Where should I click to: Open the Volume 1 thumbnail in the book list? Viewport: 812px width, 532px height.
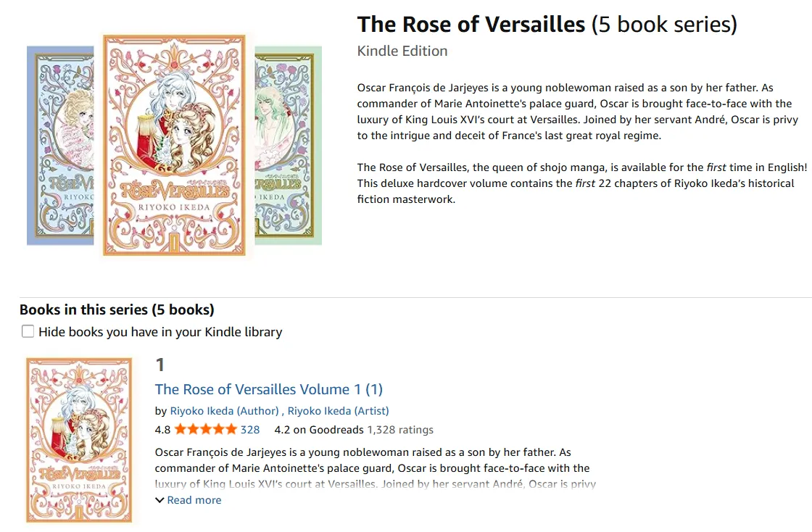pyautogui.click(x=80, y=440)
